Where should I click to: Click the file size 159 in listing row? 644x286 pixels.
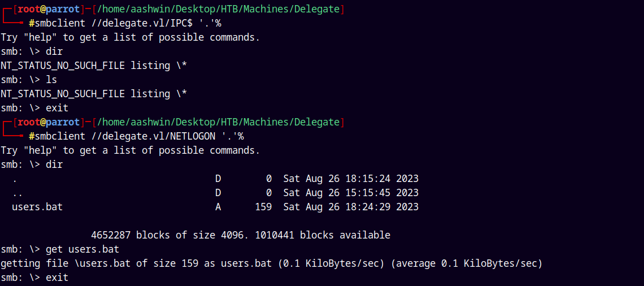click(x=263, y=207)
